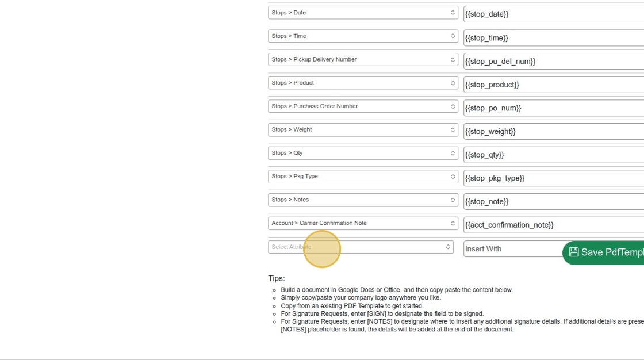This screenshot has width=644, height=360.
Task: Expand the Account > Carrier Confirmation Note dropdown
Action: point(363,223)
